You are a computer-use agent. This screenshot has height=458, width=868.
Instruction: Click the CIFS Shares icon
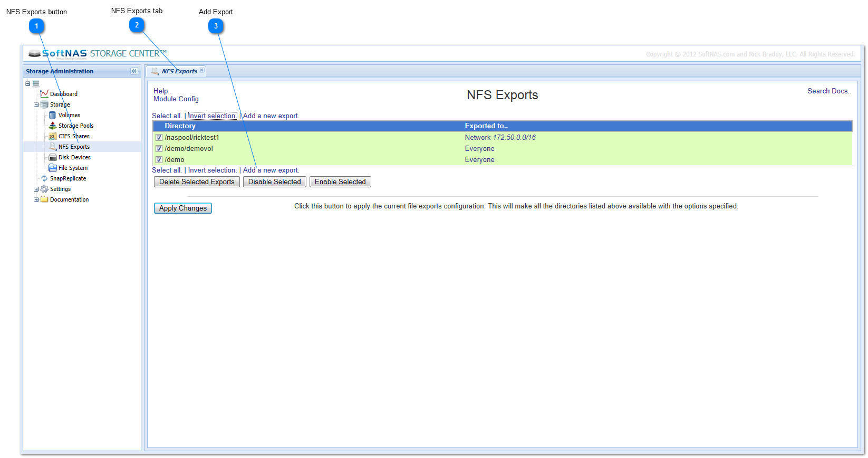[52, 136]
